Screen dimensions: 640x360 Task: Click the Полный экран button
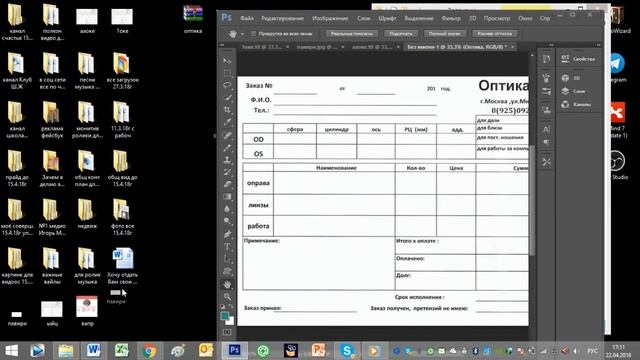point(444,33)
